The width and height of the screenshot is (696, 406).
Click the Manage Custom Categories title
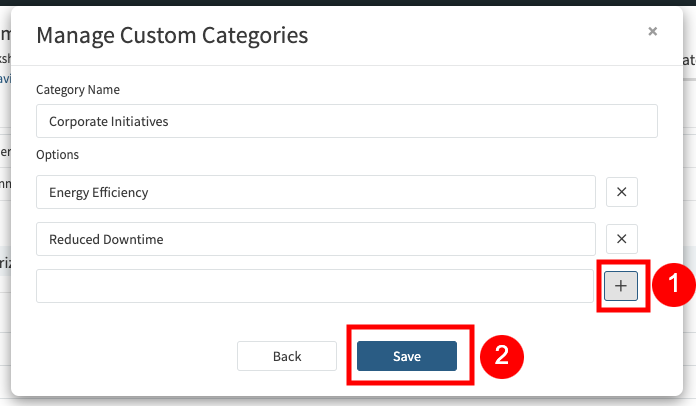click(x=172, y=35)
